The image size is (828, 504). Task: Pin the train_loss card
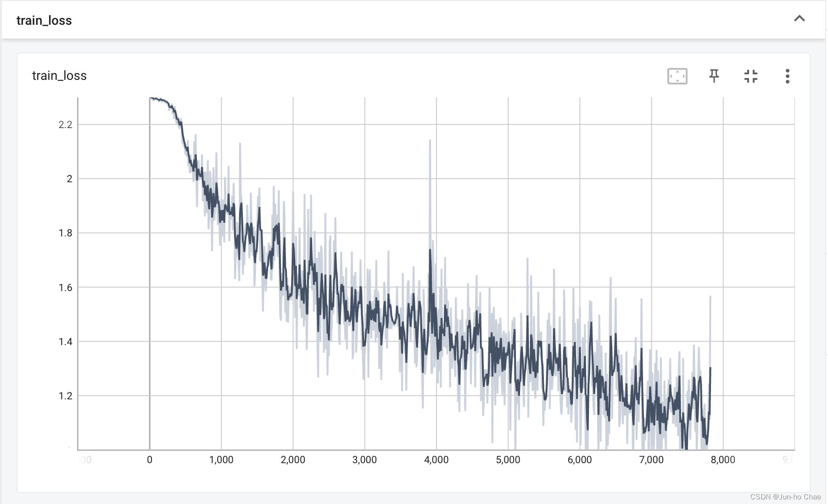click(x=714, y=76)
